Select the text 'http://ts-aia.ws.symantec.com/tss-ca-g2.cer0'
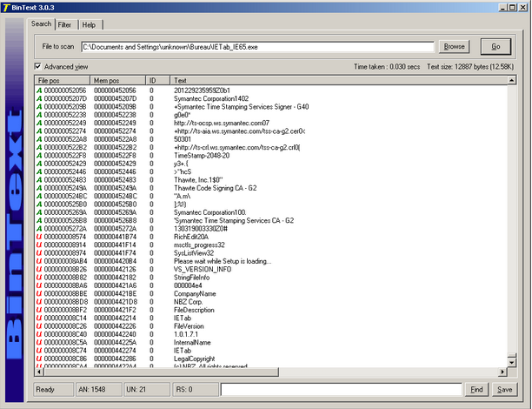Image resolution: width=532 pixels, height=409 pixels. 240,131
